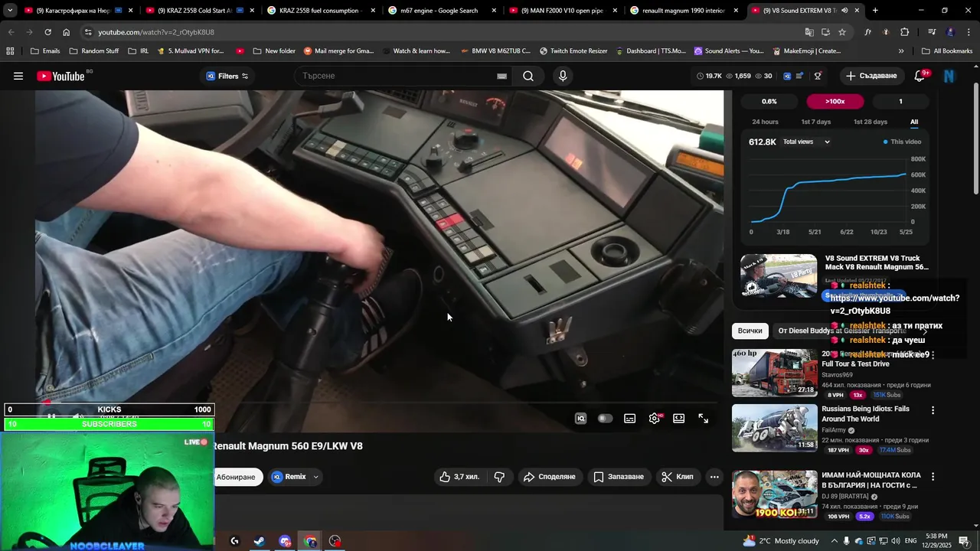Click the Споделяне share button

click(549, 477)
